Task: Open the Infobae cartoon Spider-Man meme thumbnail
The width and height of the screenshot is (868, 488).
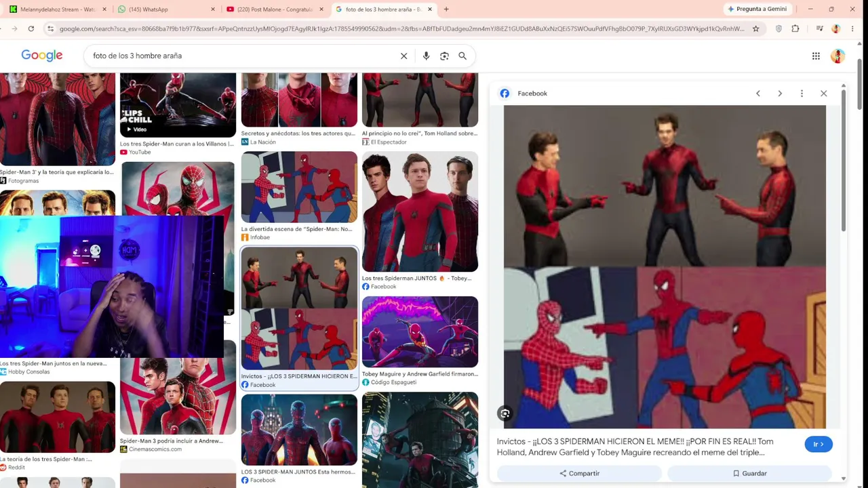Action: [x=299, y=187]
